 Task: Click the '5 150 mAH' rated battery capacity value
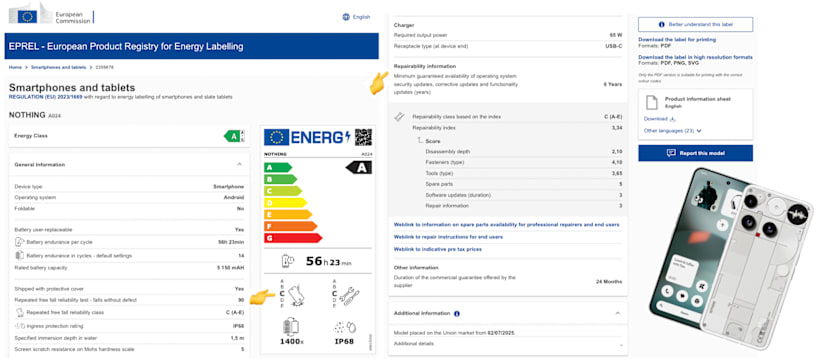[x=232, y=268]
